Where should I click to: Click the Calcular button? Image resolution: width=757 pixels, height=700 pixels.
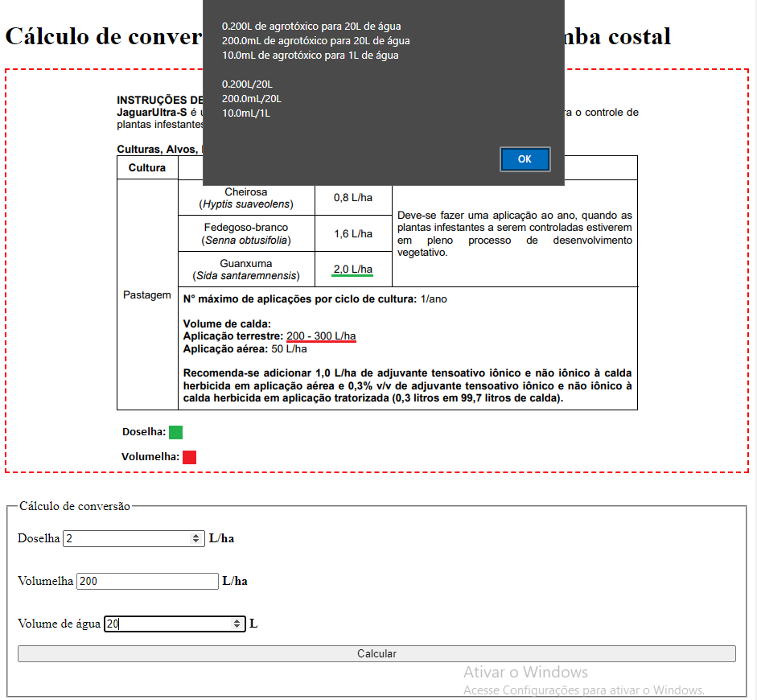pos(376,653)
